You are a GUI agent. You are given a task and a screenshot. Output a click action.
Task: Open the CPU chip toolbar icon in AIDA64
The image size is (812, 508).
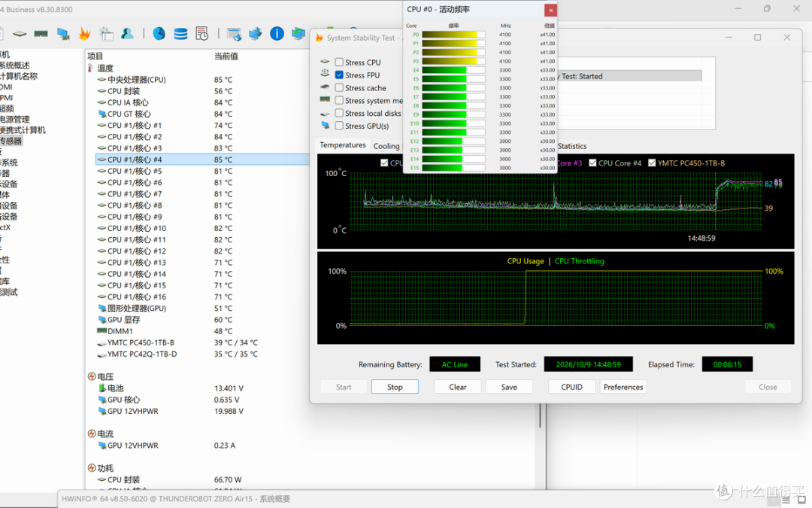point(20,34)
